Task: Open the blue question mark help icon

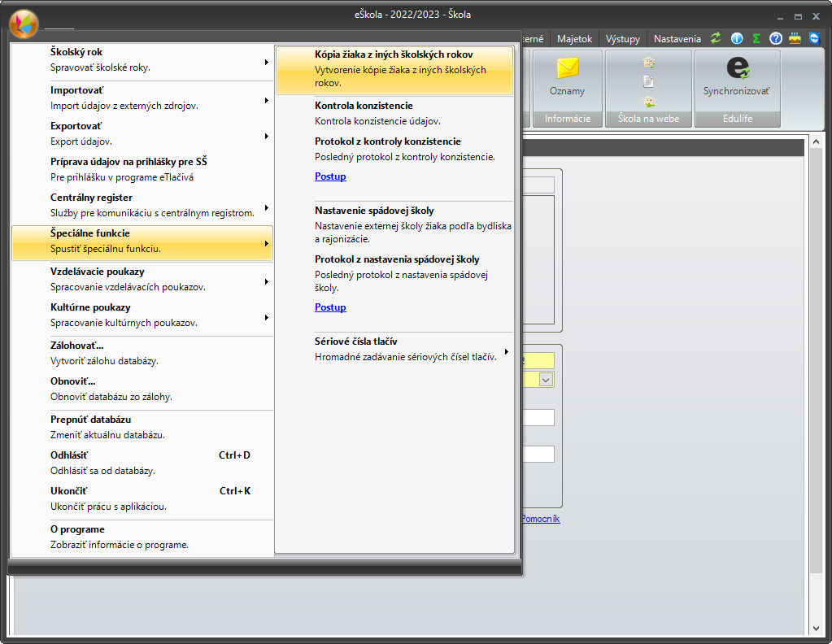Action: tap(775, 38)
